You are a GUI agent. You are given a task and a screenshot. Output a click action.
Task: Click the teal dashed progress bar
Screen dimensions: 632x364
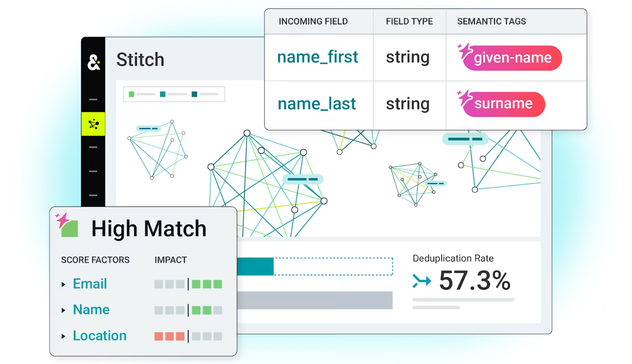(x=315, y=266)
